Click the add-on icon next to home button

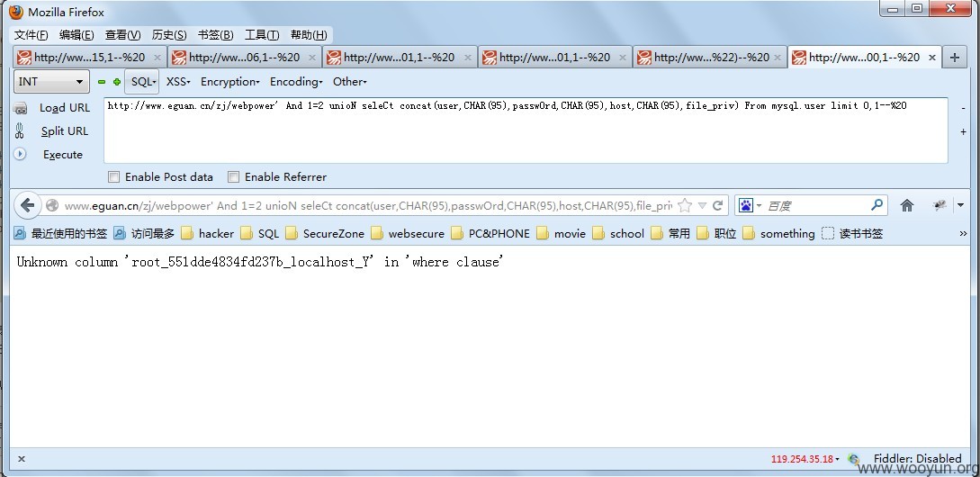tap(940, 205)
